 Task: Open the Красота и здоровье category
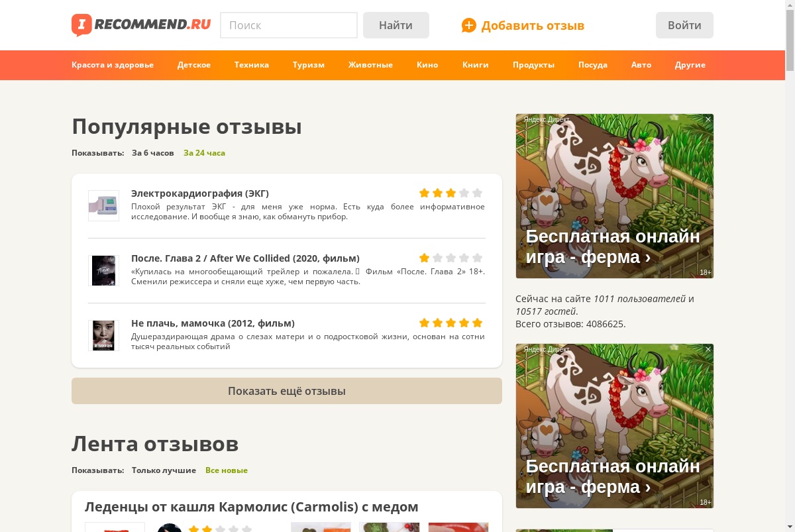pos(113,65)
